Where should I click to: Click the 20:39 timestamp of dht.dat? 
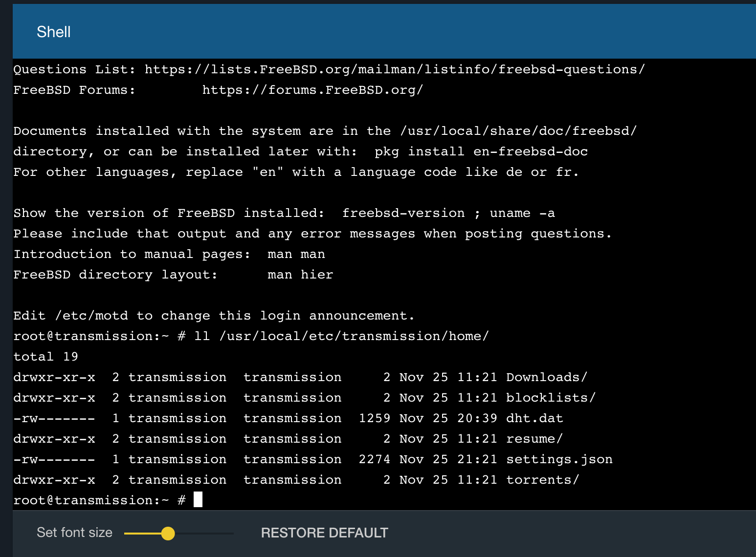[477, 418]
